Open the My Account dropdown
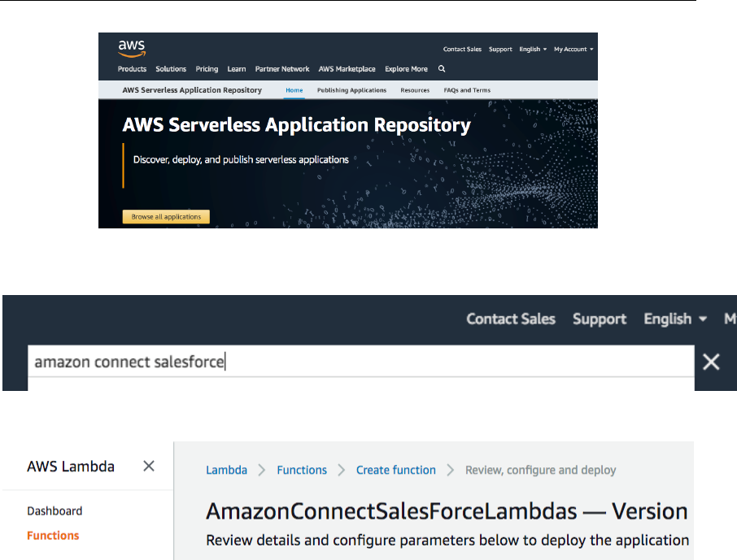 click(x=573, y=50)
